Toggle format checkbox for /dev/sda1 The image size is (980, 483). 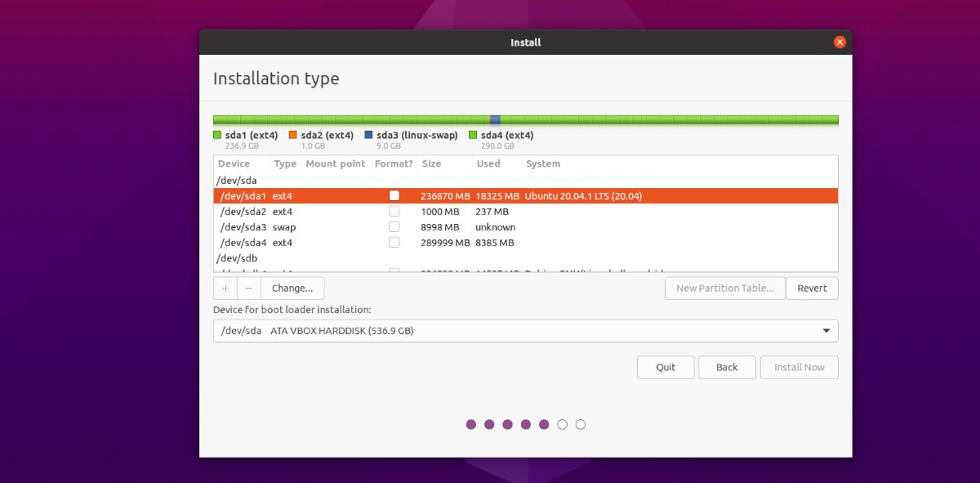pyautogui.click(x=394, y=196)
